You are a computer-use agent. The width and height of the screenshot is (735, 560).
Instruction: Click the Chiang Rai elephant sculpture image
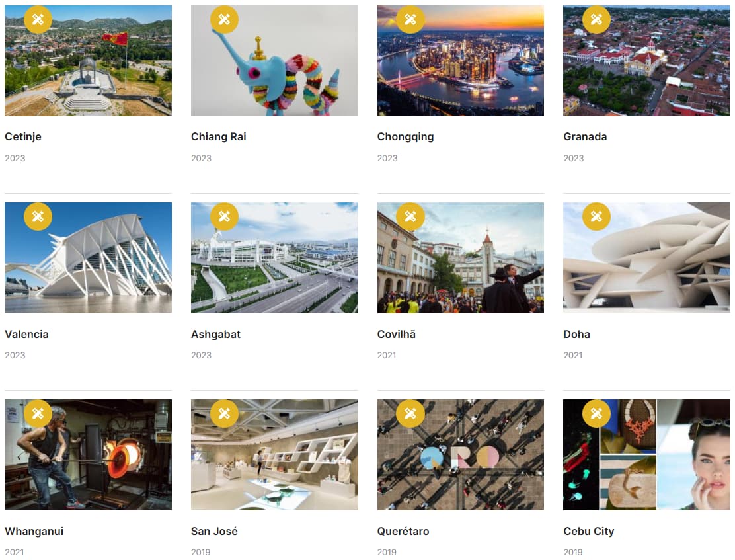[x=274, y=61]
